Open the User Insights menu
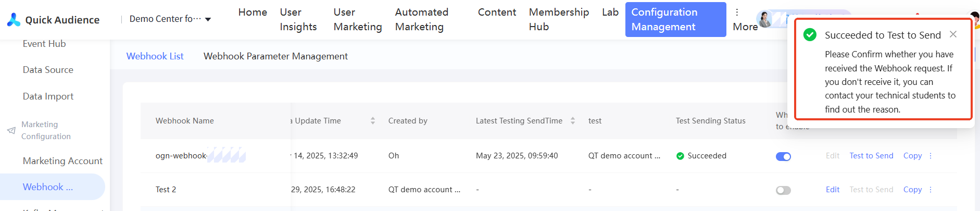 [x=298, y=19]
